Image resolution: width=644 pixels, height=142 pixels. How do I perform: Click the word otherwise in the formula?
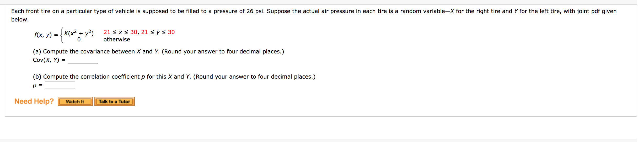point(117,39)
